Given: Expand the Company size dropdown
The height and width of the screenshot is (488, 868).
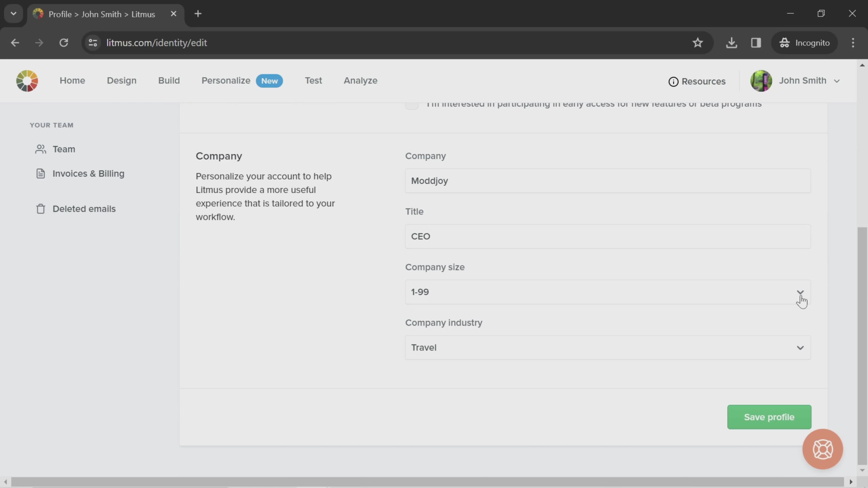Looking at the screenshot, I should [608, 292].
